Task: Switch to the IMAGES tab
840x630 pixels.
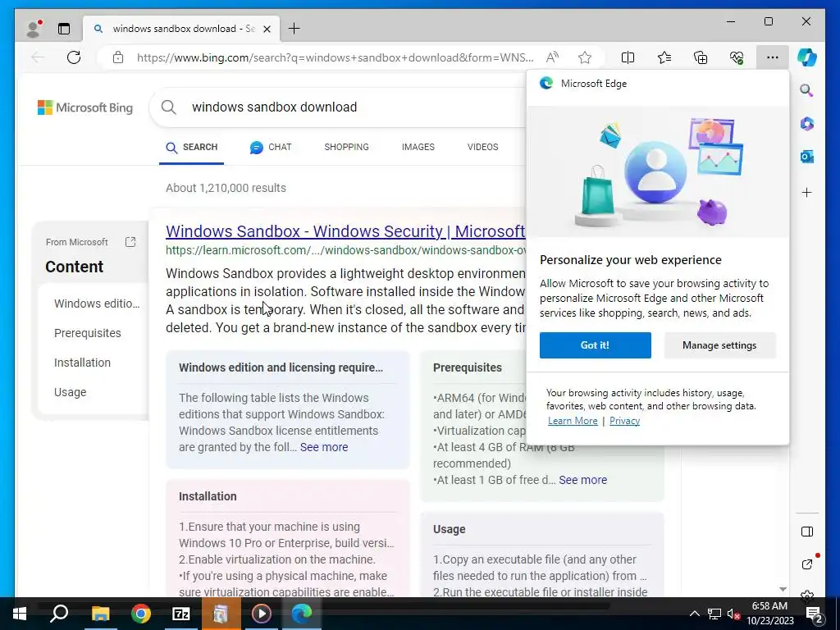Action: click(x=418, y=148)
